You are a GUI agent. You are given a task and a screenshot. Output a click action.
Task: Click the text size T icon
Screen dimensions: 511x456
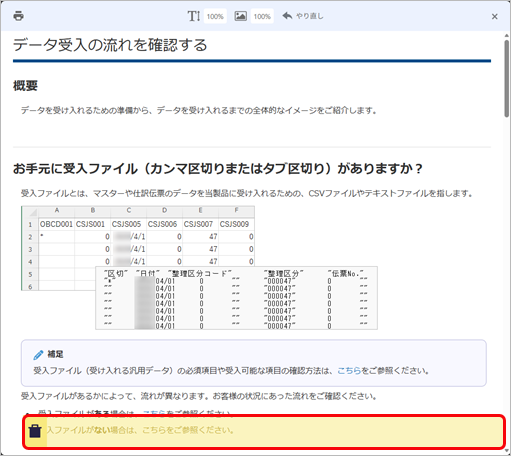[194, 16]
